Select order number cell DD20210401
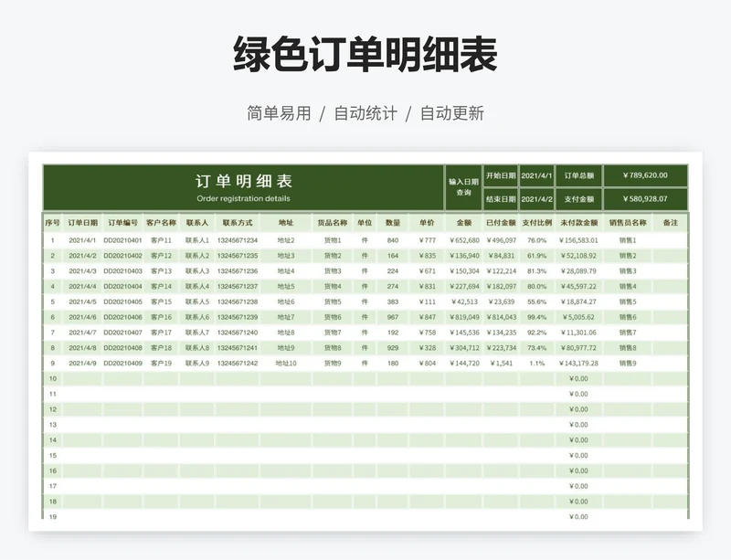Screen dimensions: 731x560 tap(123, 240)
